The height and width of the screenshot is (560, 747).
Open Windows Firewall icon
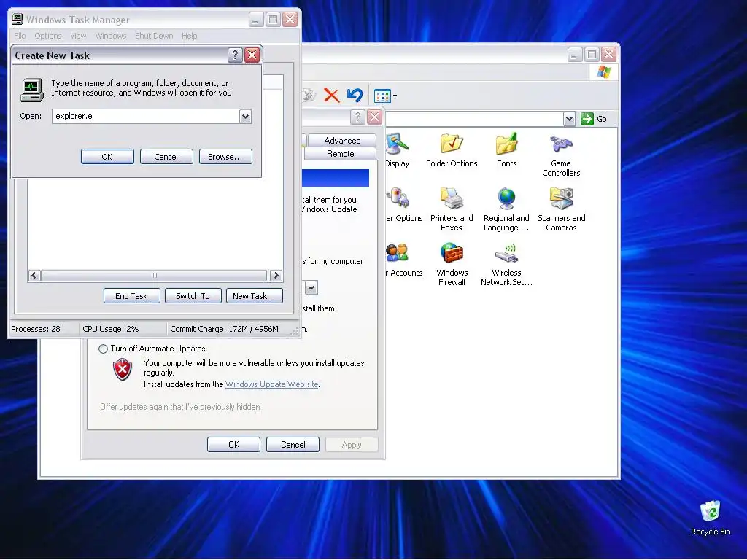click(452, 264)
